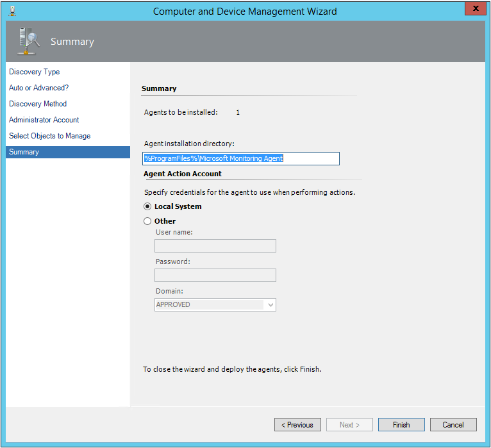Click the Password input field
491x448 pixels.
(x=215, y=276)
